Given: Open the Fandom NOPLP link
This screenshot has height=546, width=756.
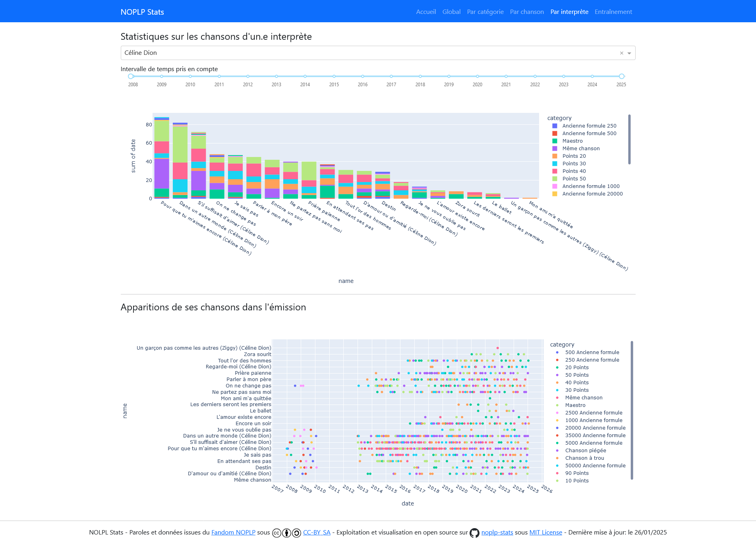Looking at the screenshot, I should point(233,532).
